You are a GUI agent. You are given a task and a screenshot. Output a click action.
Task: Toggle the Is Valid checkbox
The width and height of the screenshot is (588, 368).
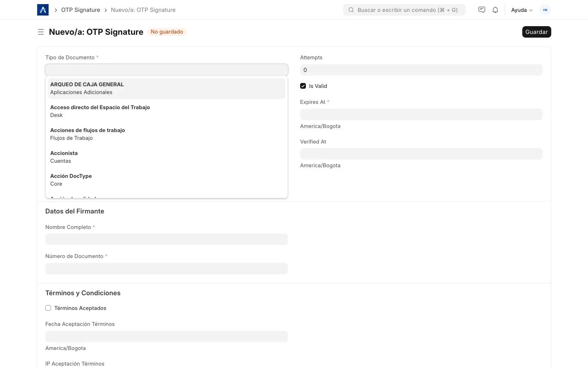303,86
